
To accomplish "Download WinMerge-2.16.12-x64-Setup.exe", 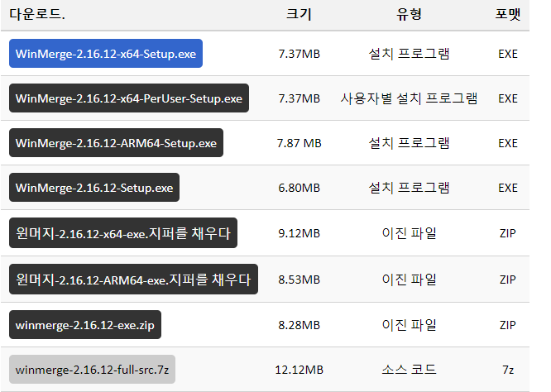I will click(106, 54).
